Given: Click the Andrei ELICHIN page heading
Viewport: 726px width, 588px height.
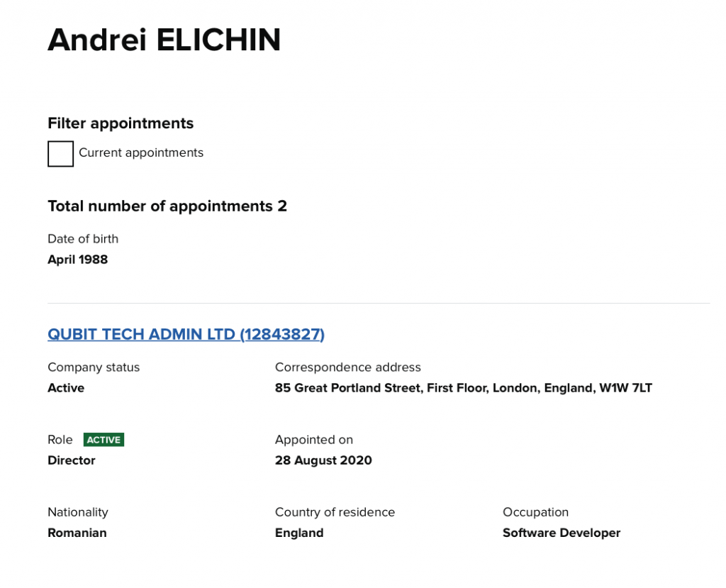Looking at the screenshot, I should (164, 40).
